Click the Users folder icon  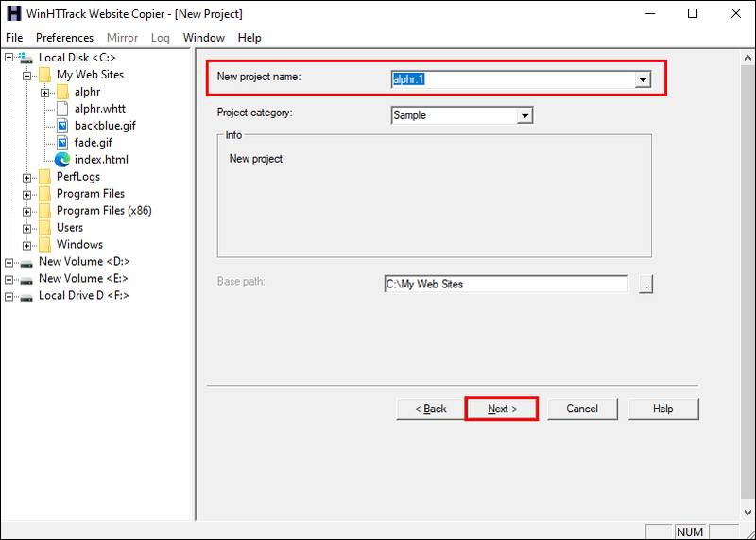point(44,228)
